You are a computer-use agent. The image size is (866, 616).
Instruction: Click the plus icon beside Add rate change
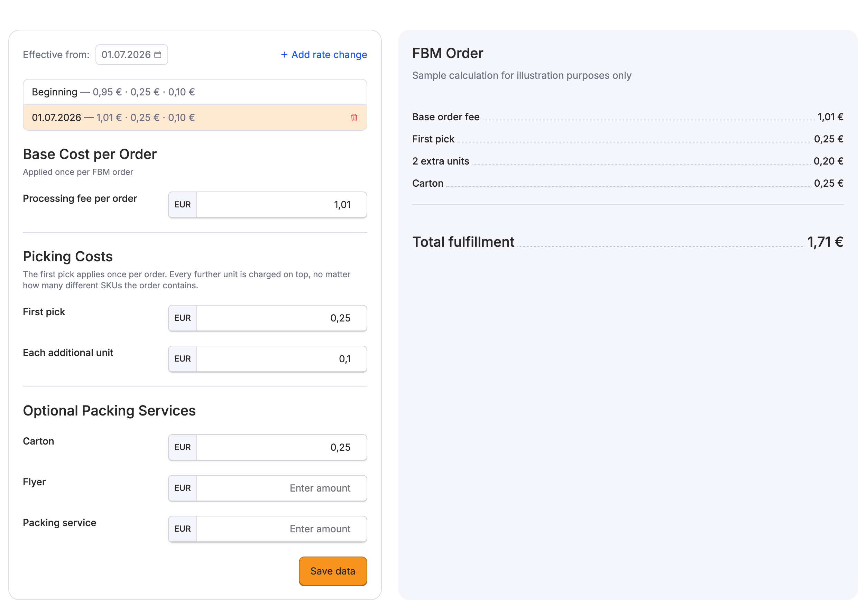click(x=284, y=55)
